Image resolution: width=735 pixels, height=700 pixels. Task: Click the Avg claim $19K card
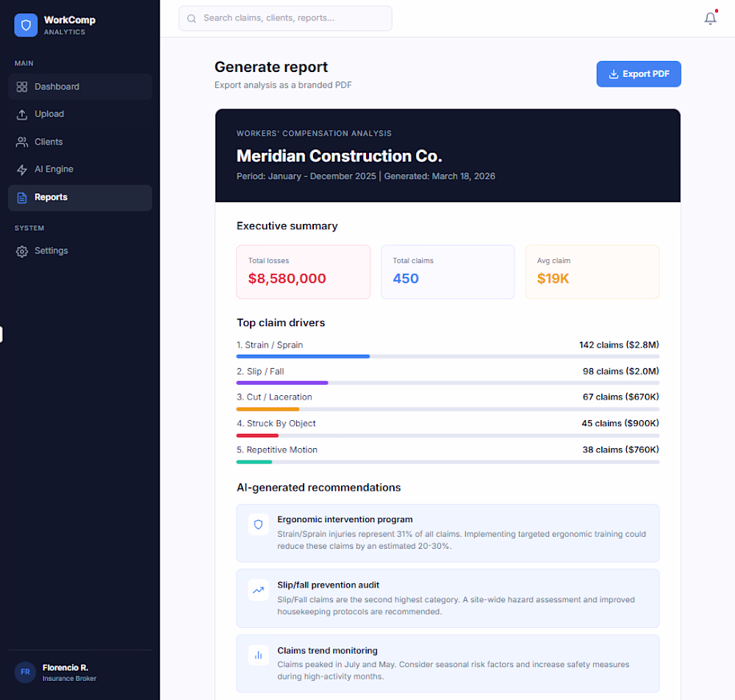click(x=592, y=272)
